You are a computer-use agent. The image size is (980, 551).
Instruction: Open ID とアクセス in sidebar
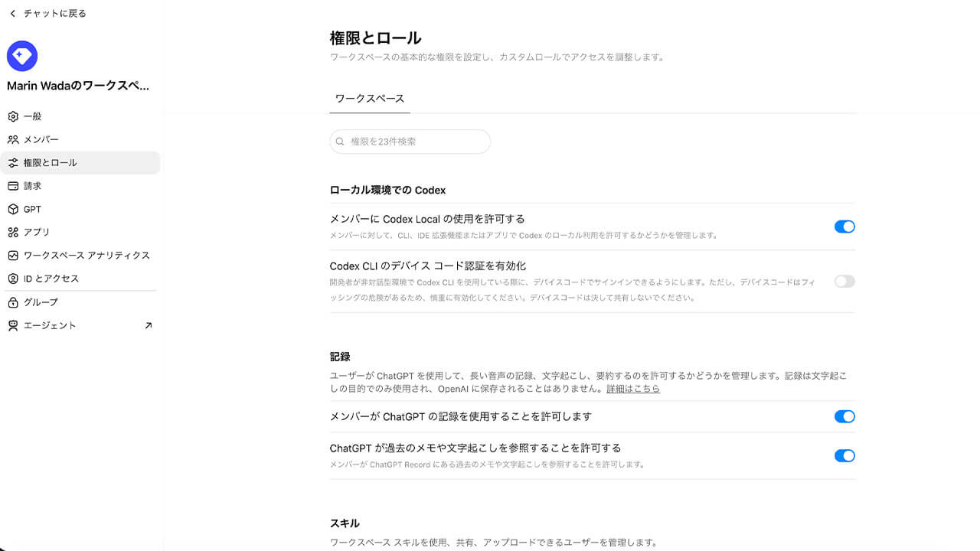80,279
